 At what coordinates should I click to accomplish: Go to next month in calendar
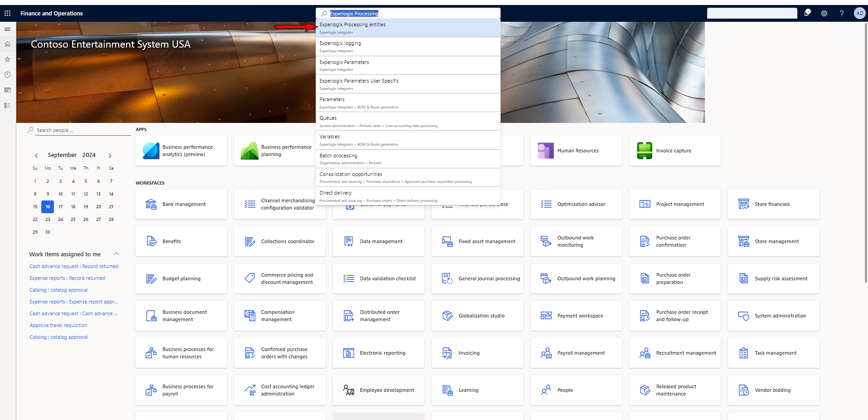click(x=110, y=156)
